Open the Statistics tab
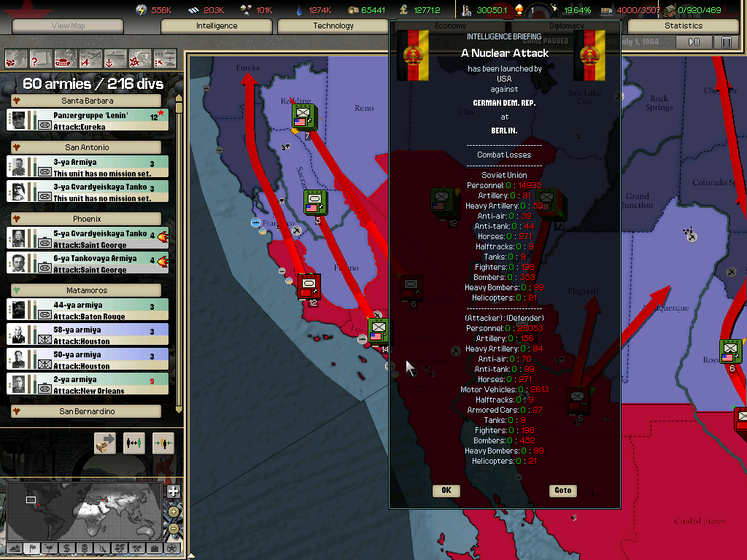Viewport: 747px width, 560px height. point(683,26)
